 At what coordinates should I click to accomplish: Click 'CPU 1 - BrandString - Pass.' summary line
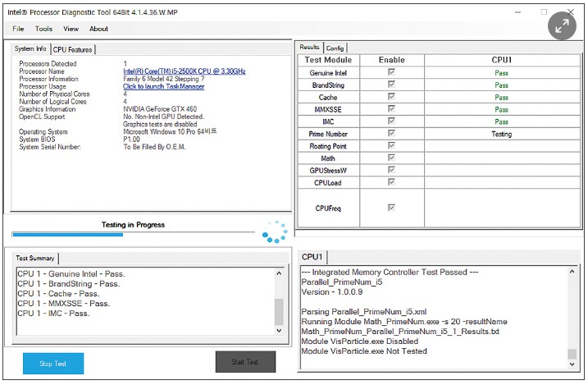(x=69, y=284)
